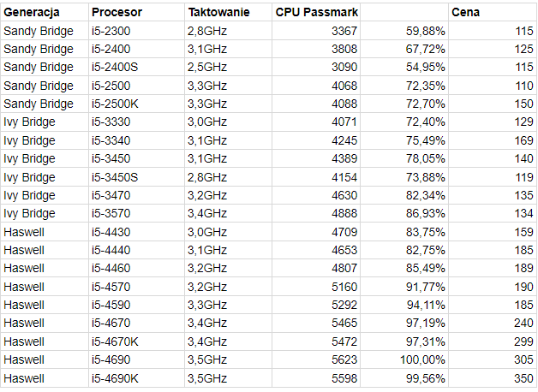Viewport: 538px width, 392px height.
Task: Click the price cell showing 299
Action: [493, 342]
